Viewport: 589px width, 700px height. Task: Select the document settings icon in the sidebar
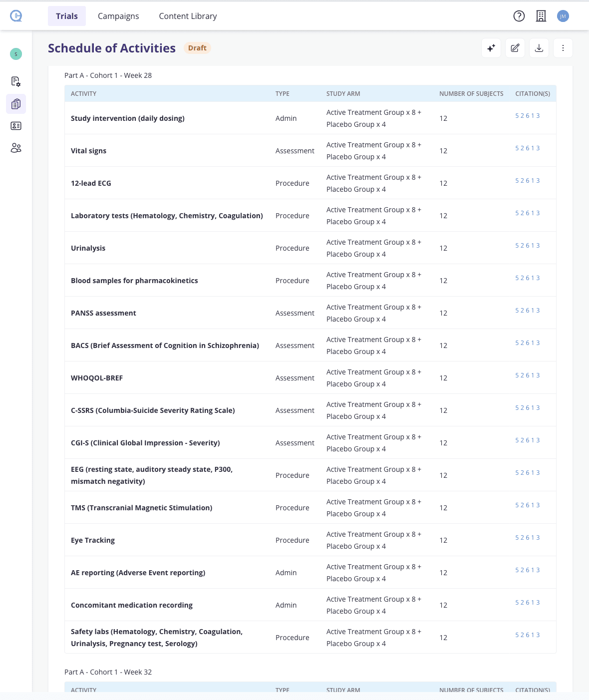[x=15, y=81]
